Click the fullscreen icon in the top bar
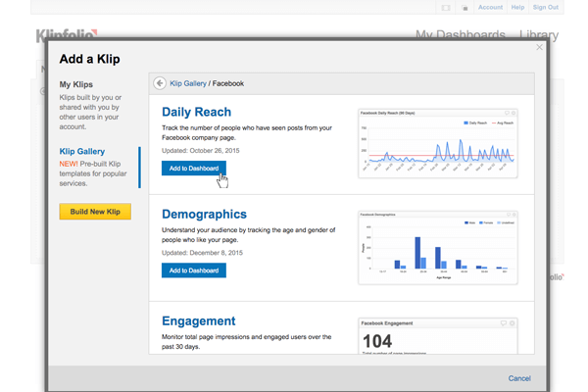Viewport: 588px width, 392px height. 445,8
